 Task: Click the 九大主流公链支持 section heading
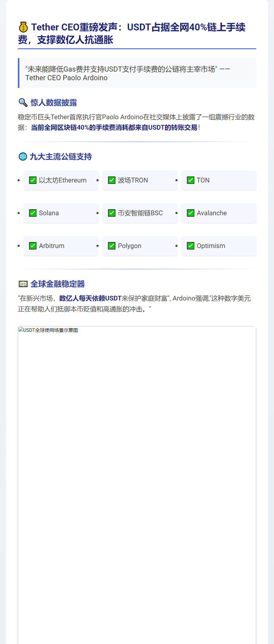(x=61, y=157)
